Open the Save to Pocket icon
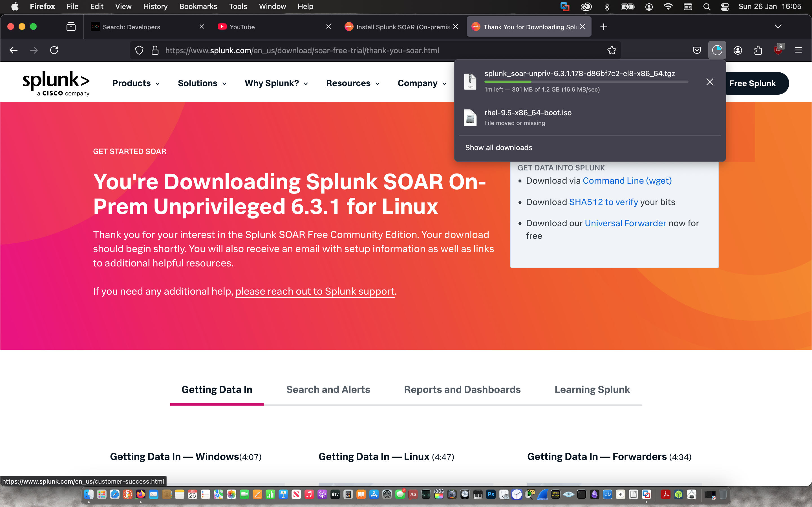This screenshot has width=812, height=507. coord(697,50)
